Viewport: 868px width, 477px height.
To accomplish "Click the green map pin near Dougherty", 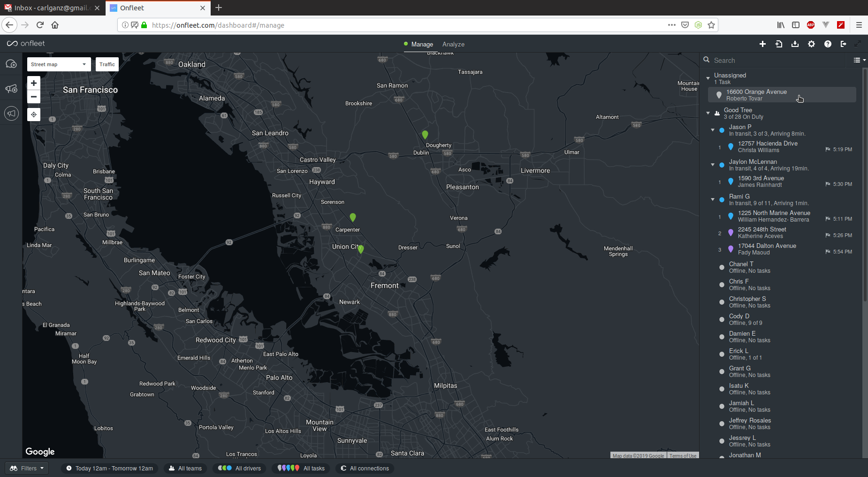I will [425, 135].
